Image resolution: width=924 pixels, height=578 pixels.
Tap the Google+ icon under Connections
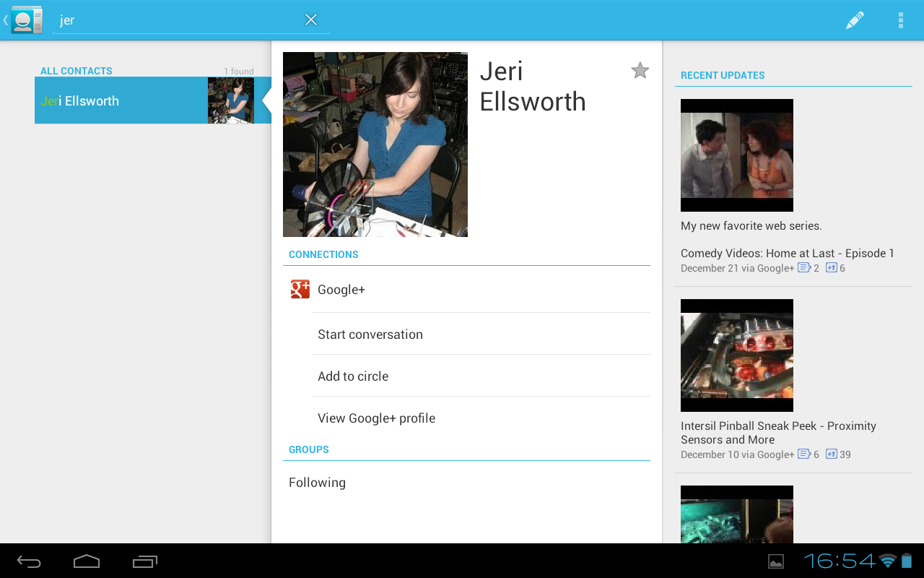[300, 289]
